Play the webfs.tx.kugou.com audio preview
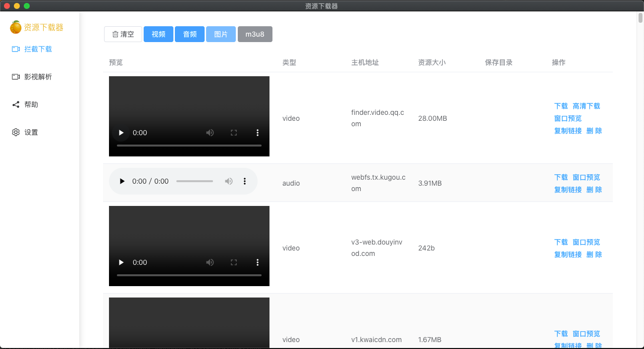The image size is (644, 349). click(x=122, y=181)
